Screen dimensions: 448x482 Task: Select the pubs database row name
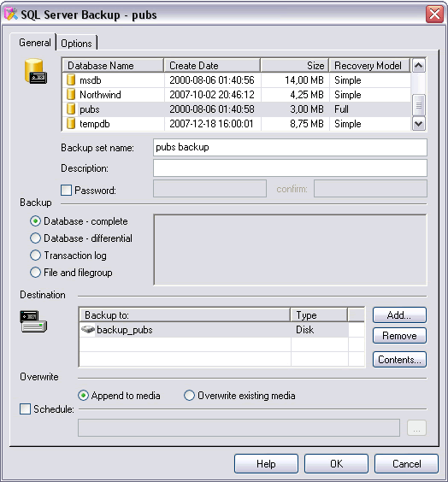pyautogui.click(x=90, y=109)
